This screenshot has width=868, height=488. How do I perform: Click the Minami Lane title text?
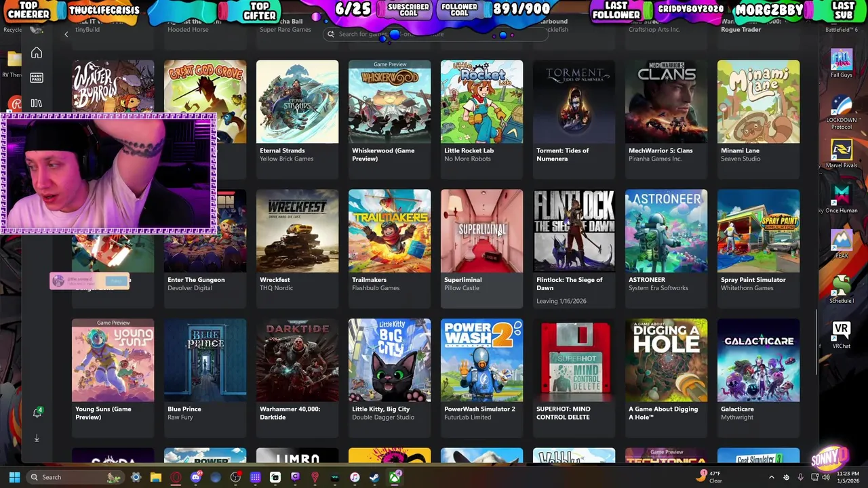point(740,150)
